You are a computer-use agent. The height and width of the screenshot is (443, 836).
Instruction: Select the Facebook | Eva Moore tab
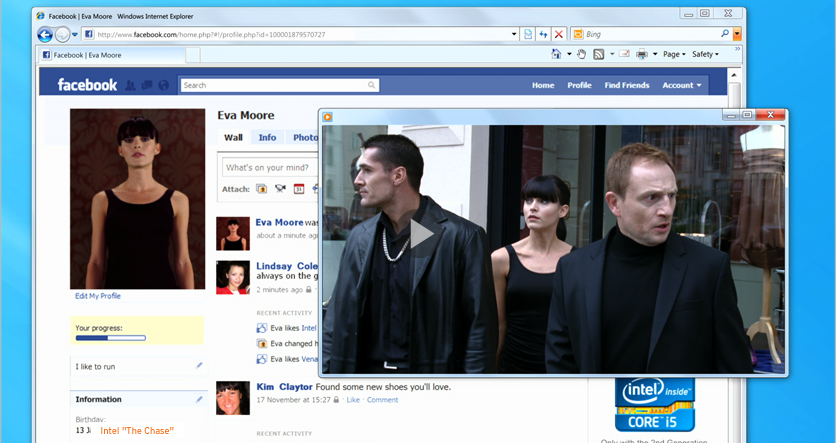pyautogui.click(x=112, y=55)
